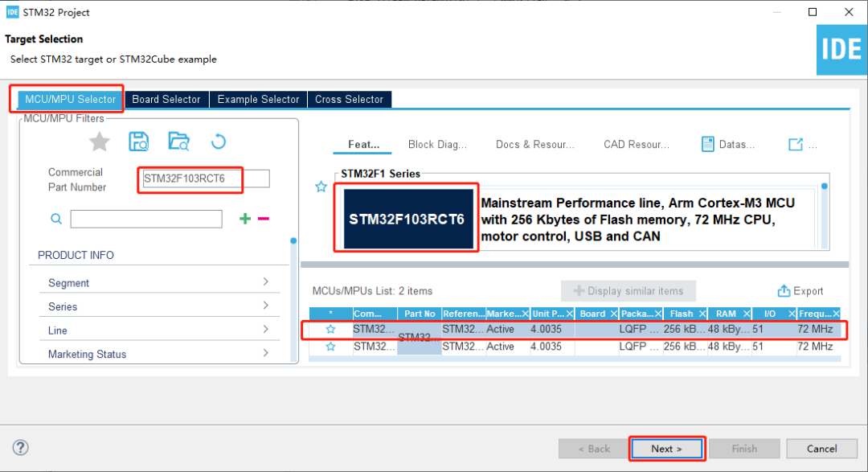Open the Features tab
The height and width of the screenshot is (472, 868).
click(x=363, y=145)
